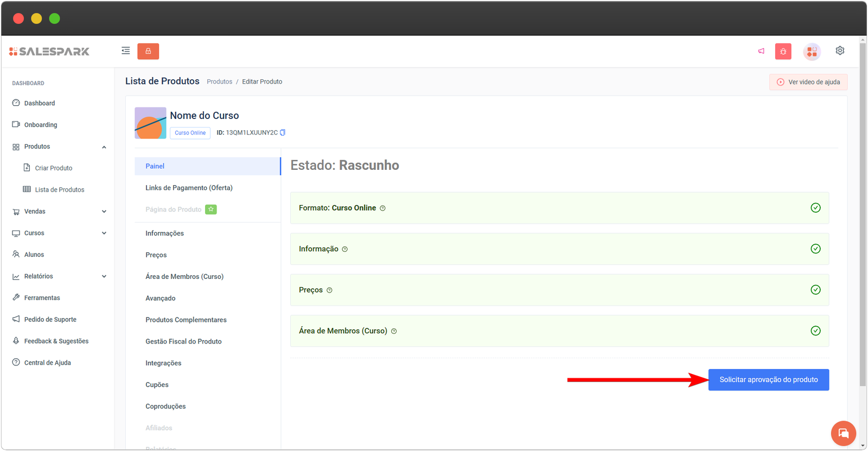Select Links de Pagamento (Oferta) tab
This screenshot has width=868, height=451.
click(x=189, y=188)
